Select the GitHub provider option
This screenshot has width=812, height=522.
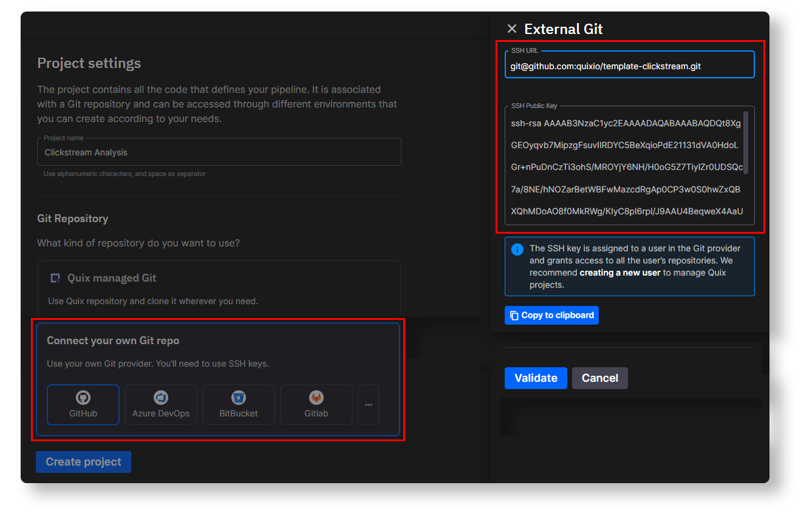pos(83,405)
